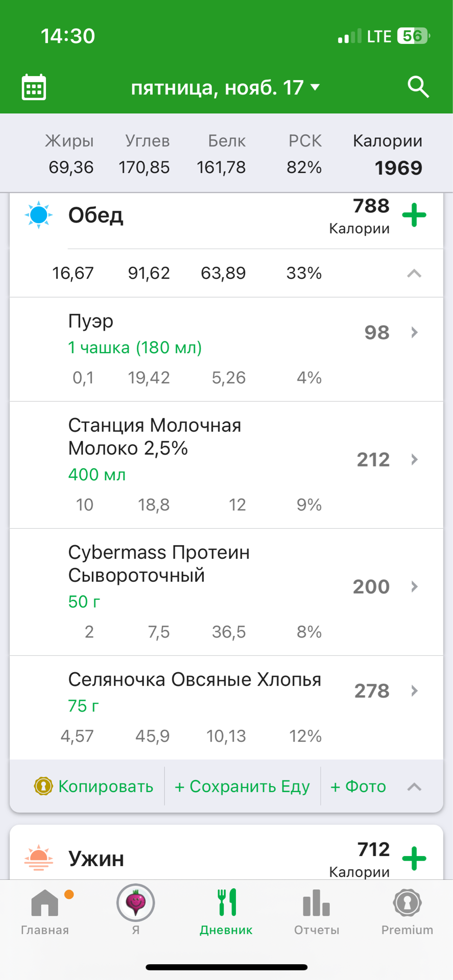Tap + Сохранить Еду button
The image size is (453, 980).
(x=242, y=787)
